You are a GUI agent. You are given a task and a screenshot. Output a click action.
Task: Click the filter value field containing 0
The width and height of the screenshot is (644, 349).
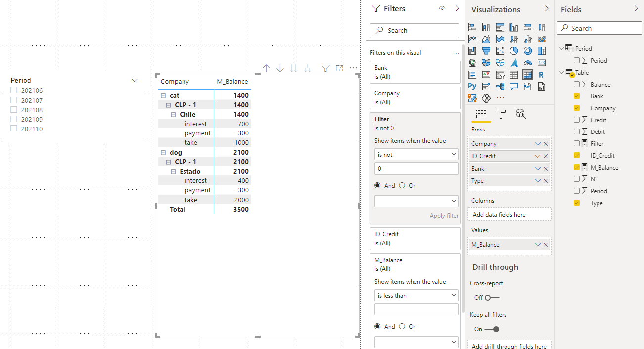(416, 169)
